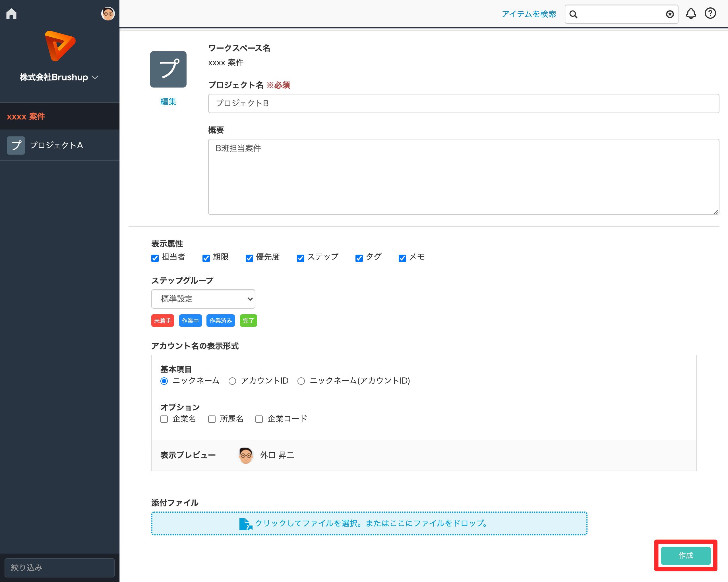728x582 pixels.
Task: Open the xxxx 案件 workspace item
Action: click(26, 117)
